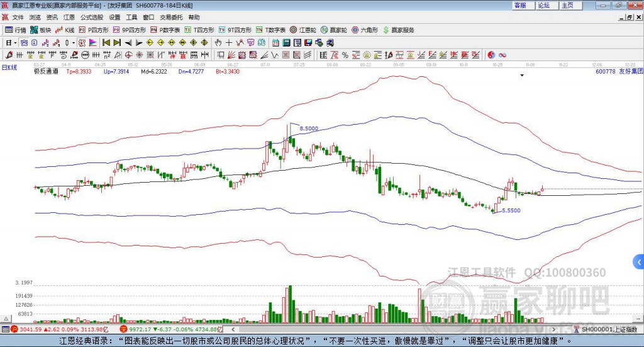Select the crosshair cursor tool
Image resolution: width=644 pixels, height=347 pixels.
pos(229,43)
